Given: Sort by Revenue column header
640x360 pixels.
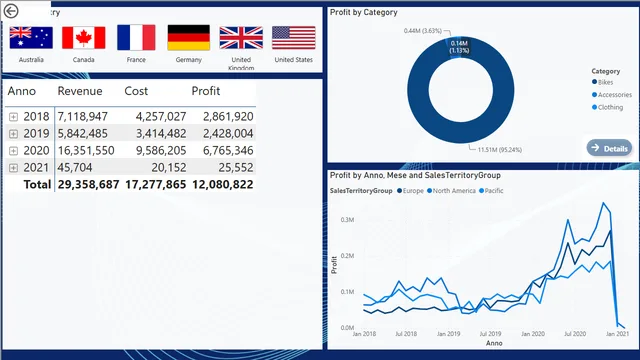Looking at the screenshot, I should tap(80, 91).
